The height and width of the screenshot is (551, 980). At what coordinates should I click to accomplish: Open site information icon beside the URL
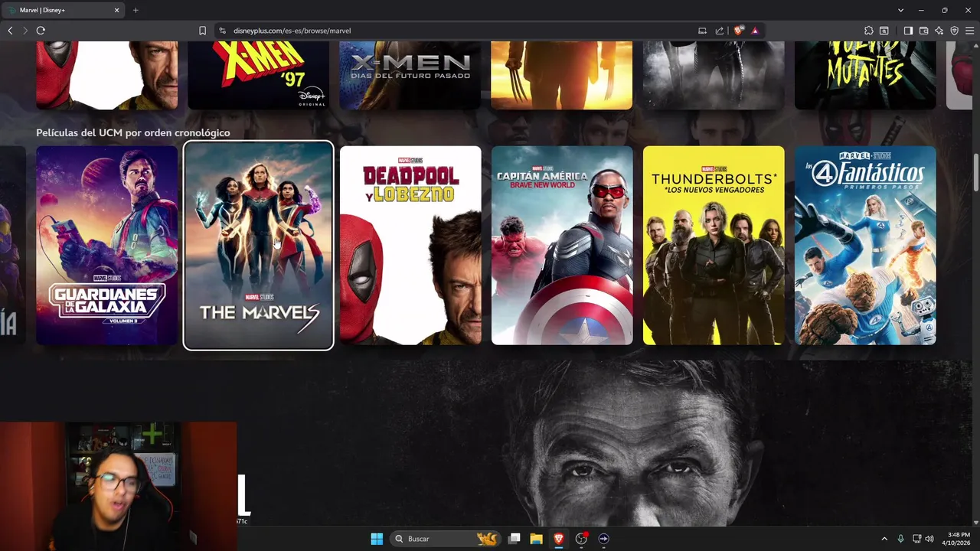222,31
